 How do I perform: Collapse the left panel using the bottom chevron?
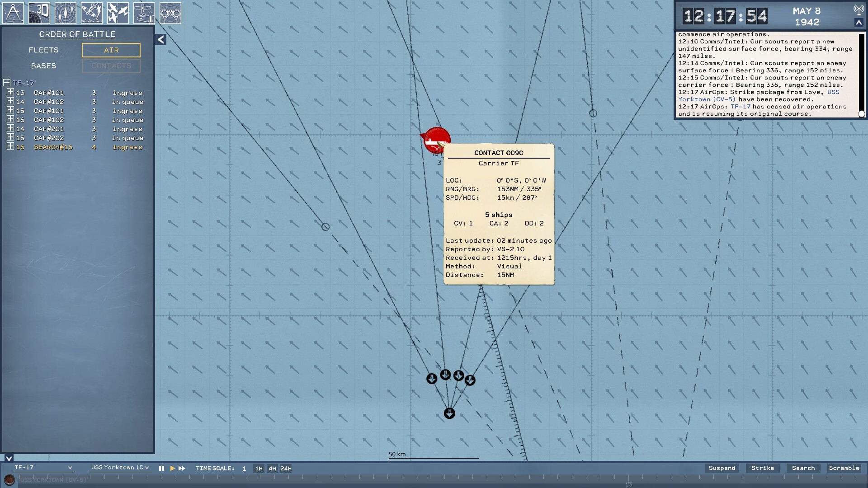9,458
